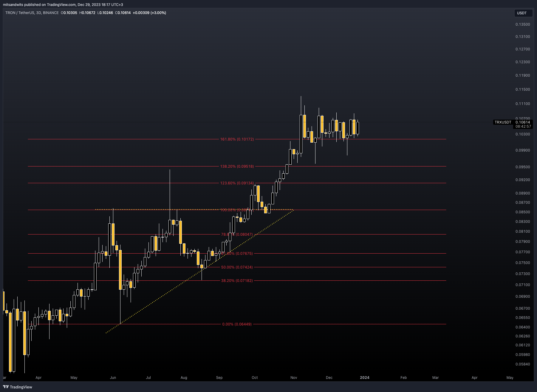Click the Sep label on time axis

pyautogui.click(x=219, y=378)
